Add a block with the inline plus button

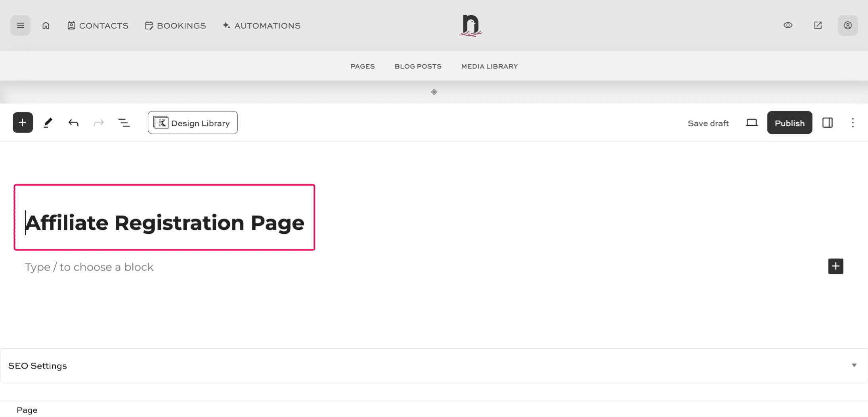tap(835, 266)
